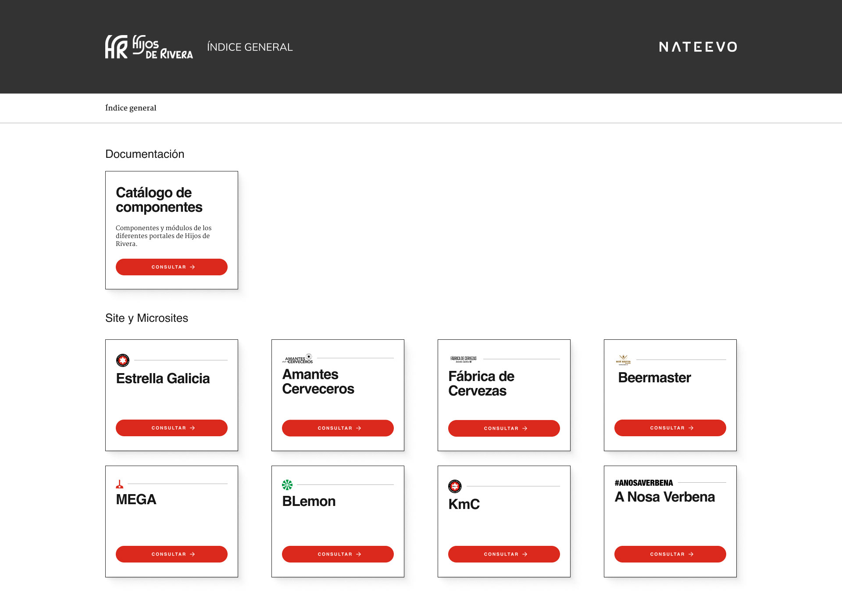842x616 pixels.
Task: Open Catálogo de componentes via Consultar button
Action: pos(171,267)
